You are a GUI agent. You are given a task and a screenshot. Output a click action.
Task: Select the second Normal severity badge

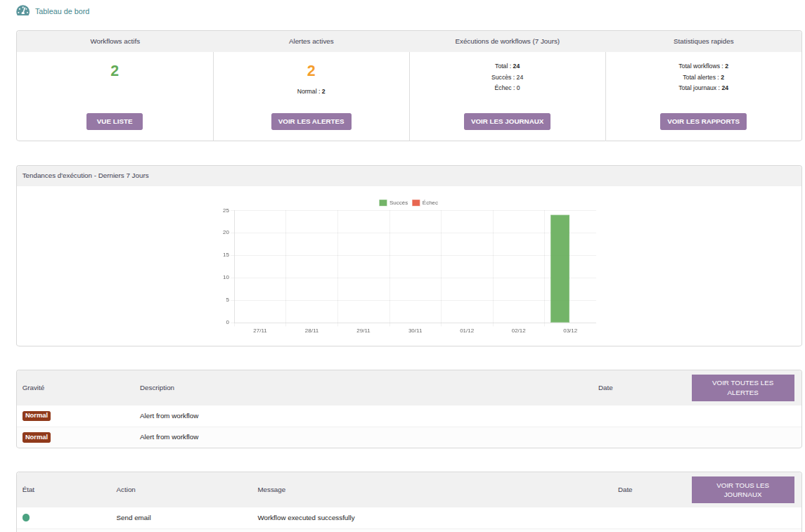click(x=37, y=437)
